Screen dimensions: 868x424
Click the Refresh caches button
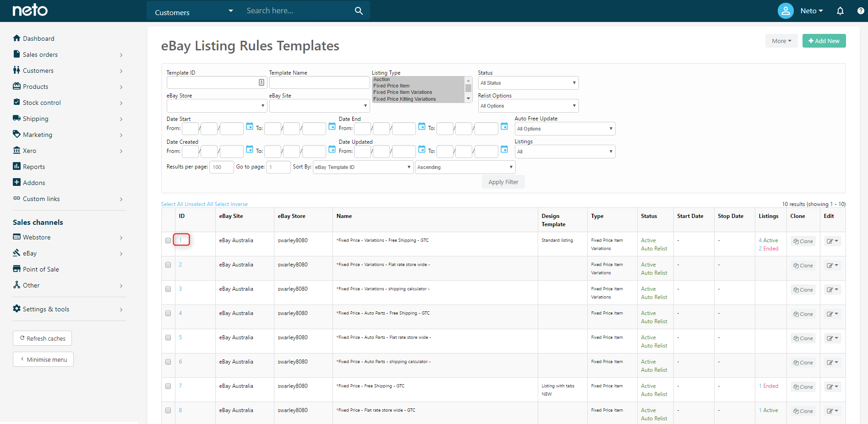pos(42,338)
